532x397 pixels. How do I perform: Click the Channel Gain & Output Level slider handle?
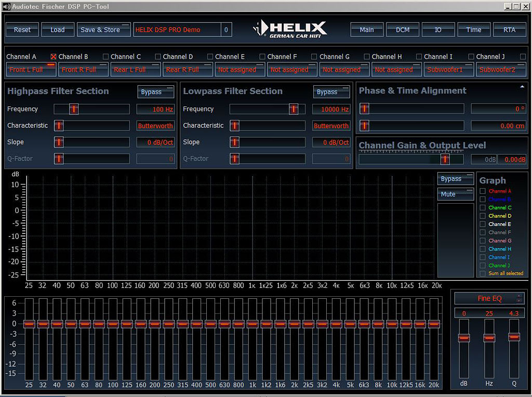445,159
